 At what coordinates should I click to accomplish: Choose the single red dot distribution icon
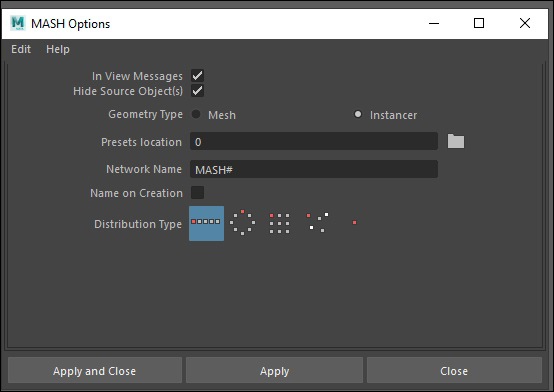point(354,222)
